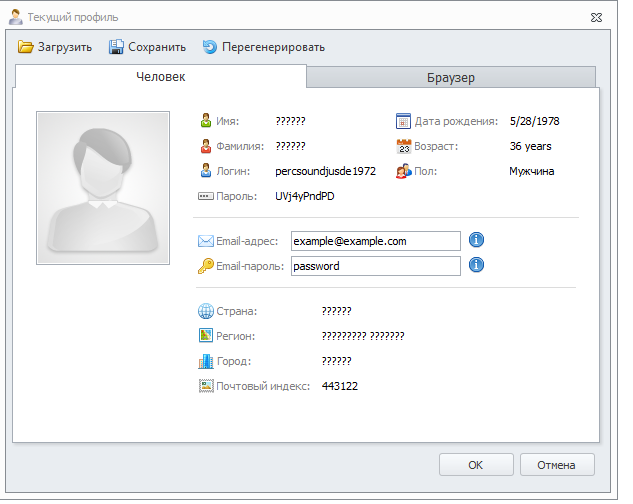Click the Email-адрес envelope icon

click(x=205, y=241)
